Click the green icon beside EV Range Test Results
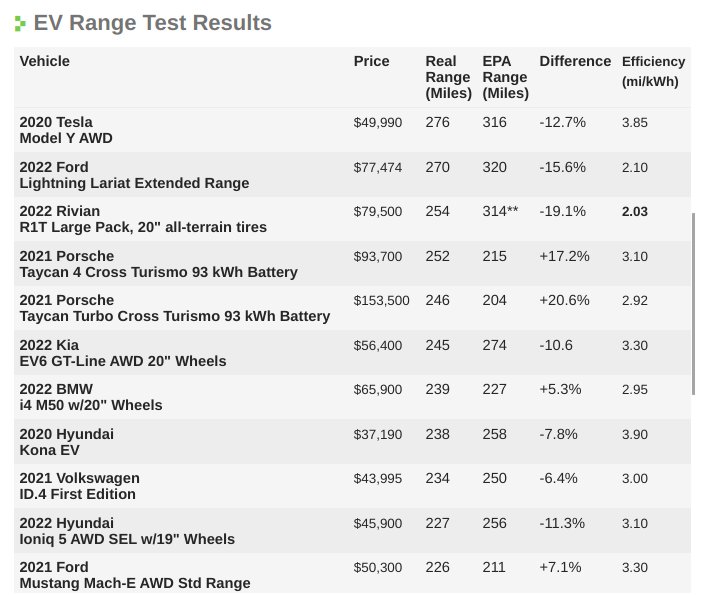701x595 pixels. click(20, 24)
